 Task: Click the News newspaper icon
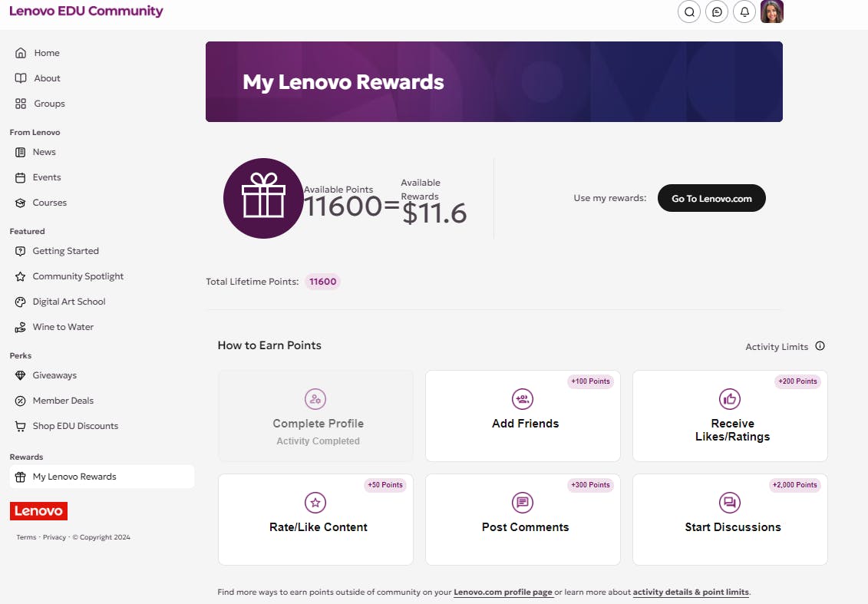click(x=21, y=152)
